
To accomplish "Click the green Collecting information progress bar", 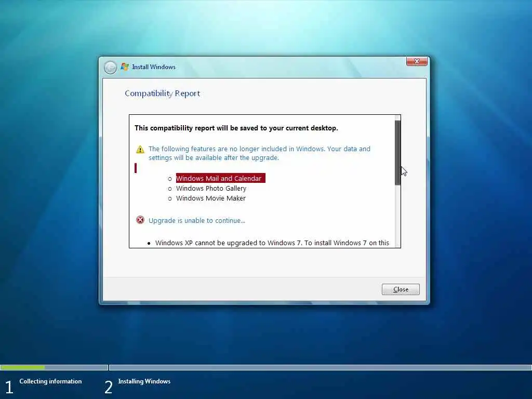I will (22, 367).
